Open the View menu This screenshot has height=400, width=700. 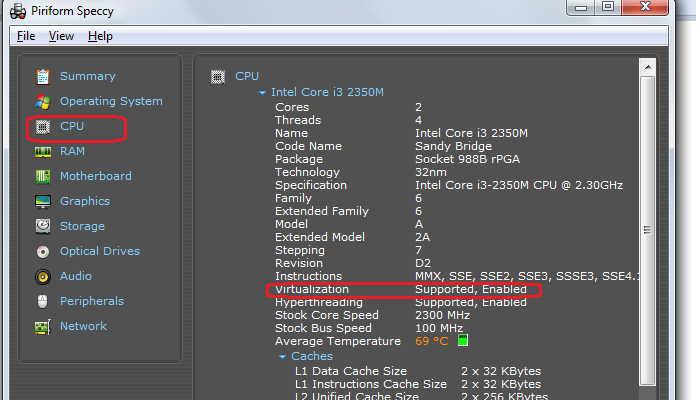point(61,36)
